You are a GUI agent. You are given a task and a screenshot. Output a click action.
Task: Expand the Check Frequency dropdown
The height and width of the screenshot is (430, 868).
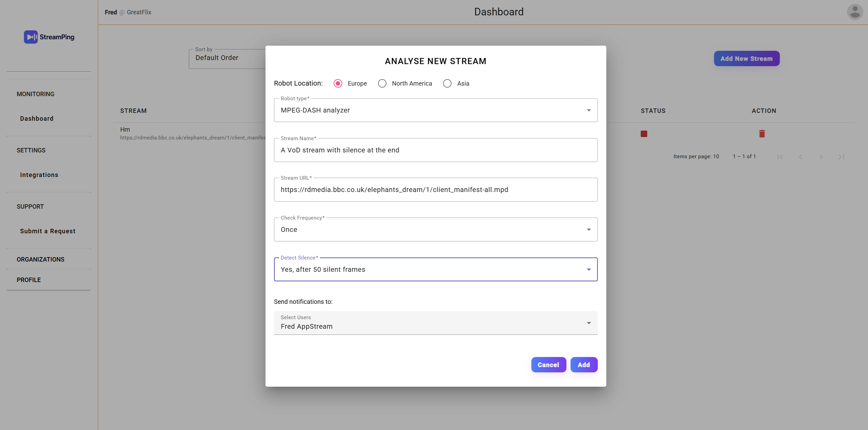coord(436,229)
